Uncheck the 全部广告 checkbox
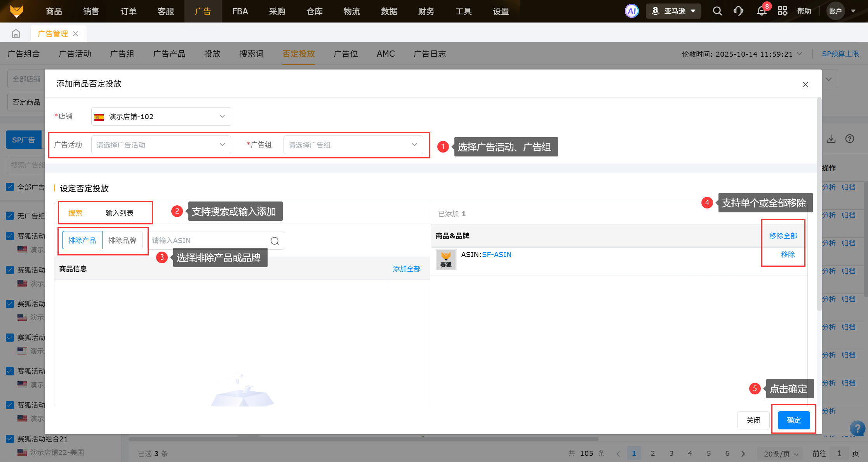This screenshot has height=462, width=868. [x=10, y=187]
